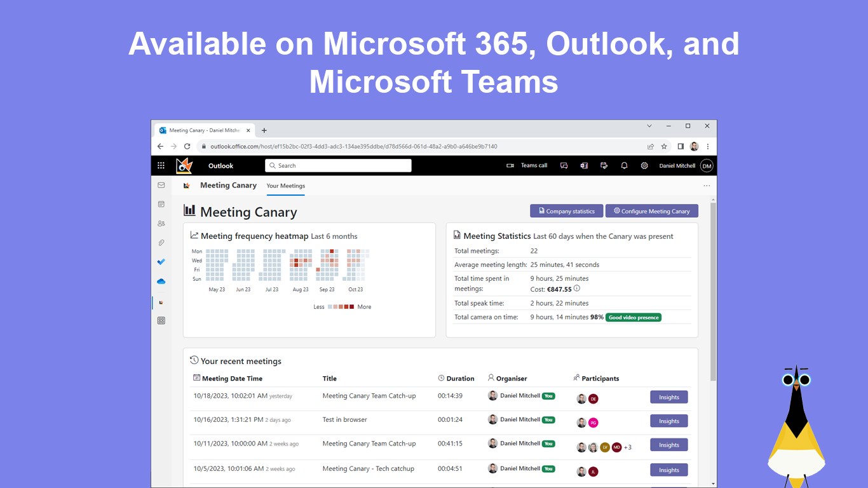Select the Meeting Canary browser tab
The width and height of the screenshot is (868, 488).
coord(205,130)
